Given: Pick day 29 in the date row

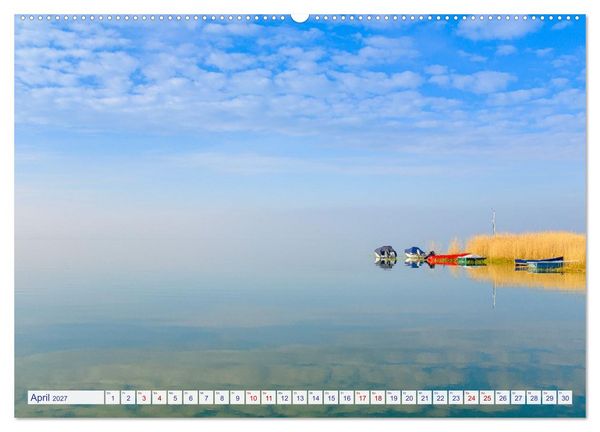Looking at the screenshot, I should coord(549,397).
